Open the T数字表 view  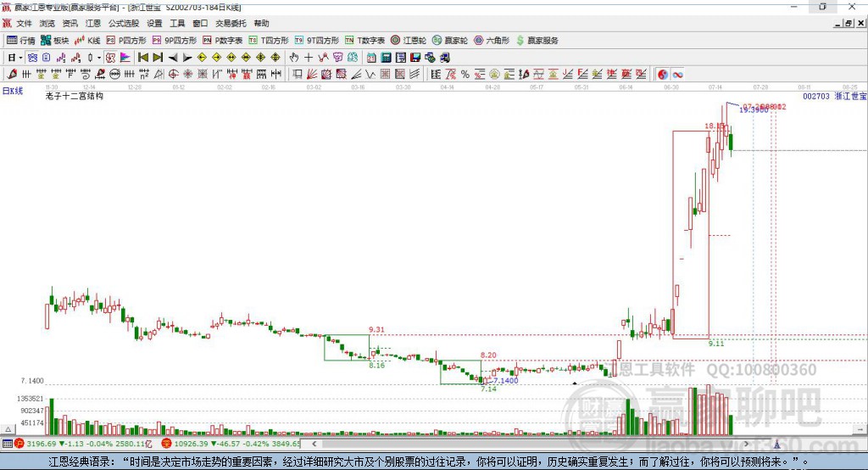(364, 40)
